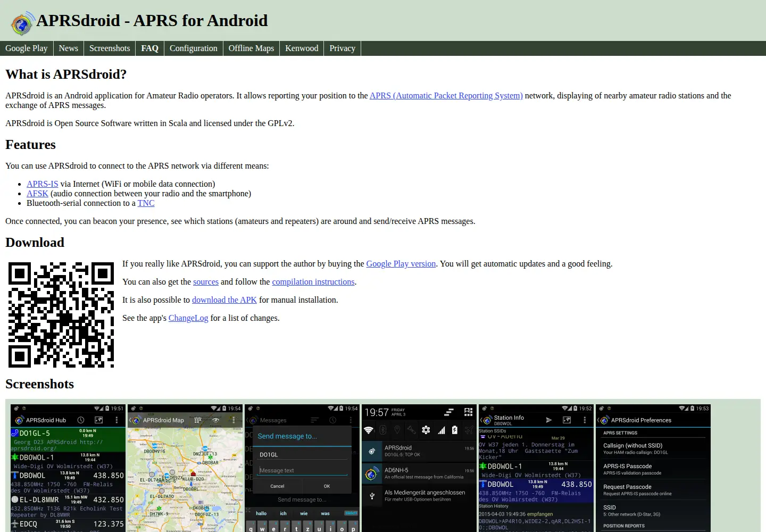Image resolution: width=766 pixels, height=532 pixels.
Task: Open the 19:57 notification shade screenshot thumbnail
Action: pos(419,468)
